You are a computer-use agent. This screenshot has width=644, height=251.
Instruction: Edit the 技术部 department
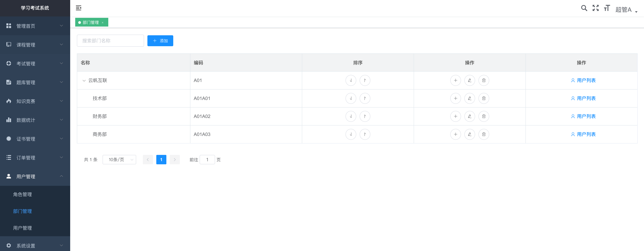(470, 98)
